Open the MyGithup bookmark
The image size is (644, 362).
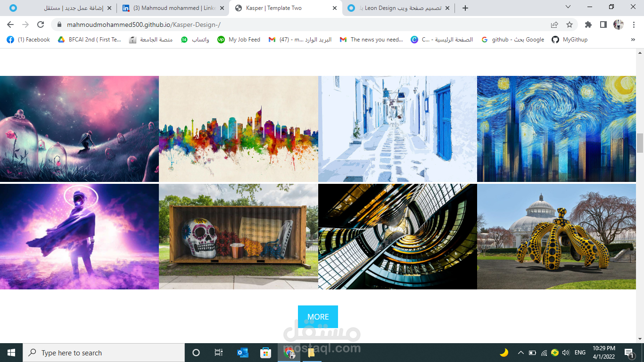(570, 40)
